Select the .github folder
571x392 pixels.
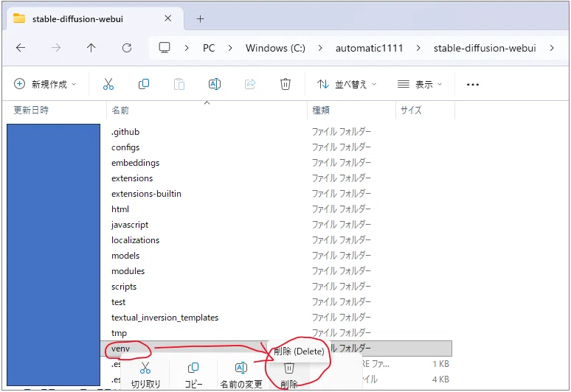[x=125, y=132]
